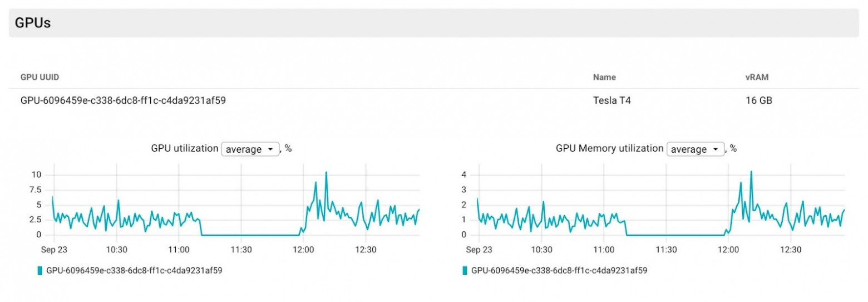
Task: Click the flat zero segment in GPU utilization chart
Action: point(250,235)
